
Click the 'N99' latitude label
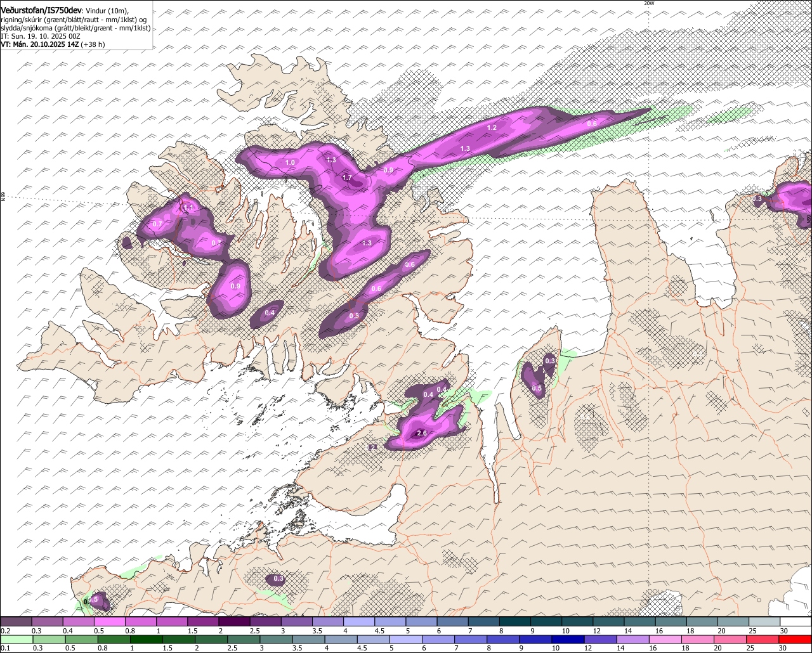tap(3, 197)
